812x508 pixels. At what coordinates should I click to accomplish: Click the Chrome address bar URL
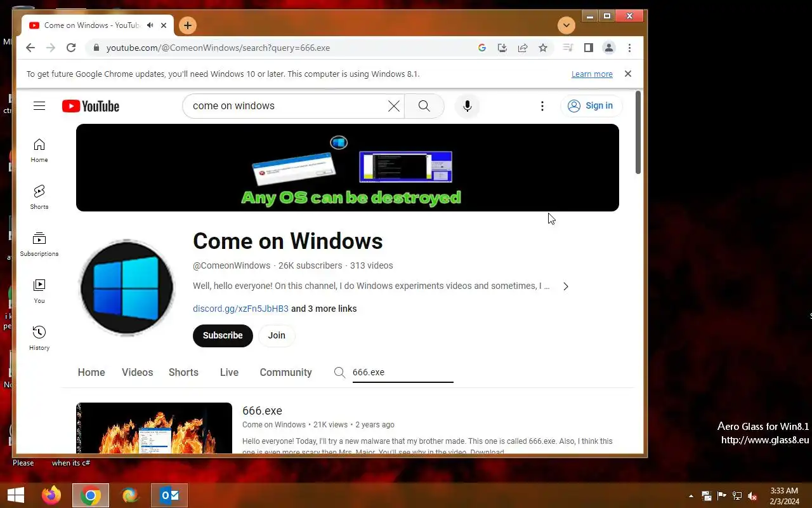(x=218, y=48)
